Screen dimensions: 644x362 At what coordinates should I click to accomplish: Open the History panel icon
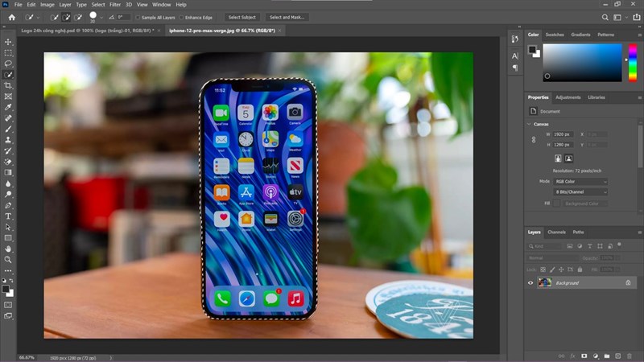point(515,39)
